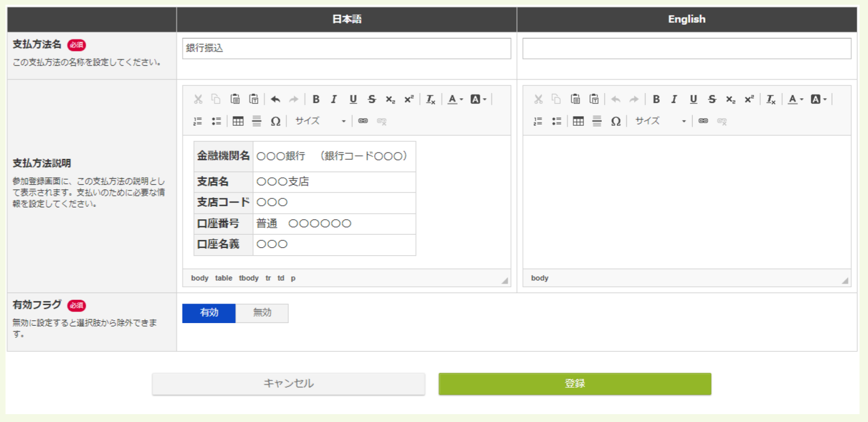868x422 pixels.
Task: Click Remove Format in Japanese editor toolbar
Action: coord(430,99)
